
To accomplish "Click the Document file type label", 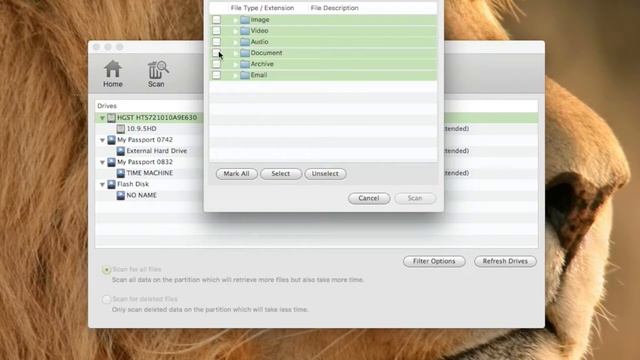I will point(267,53).
